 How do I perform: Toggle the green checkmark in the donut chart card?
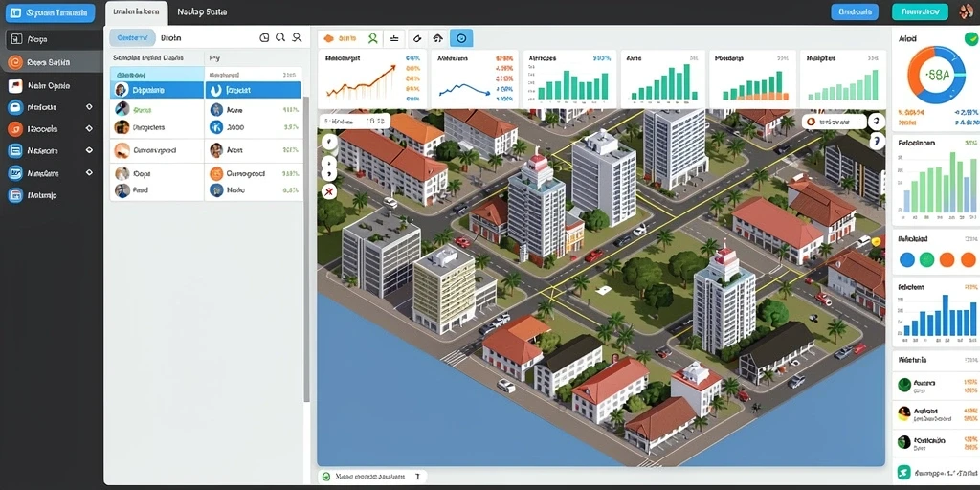pos(970,38)
